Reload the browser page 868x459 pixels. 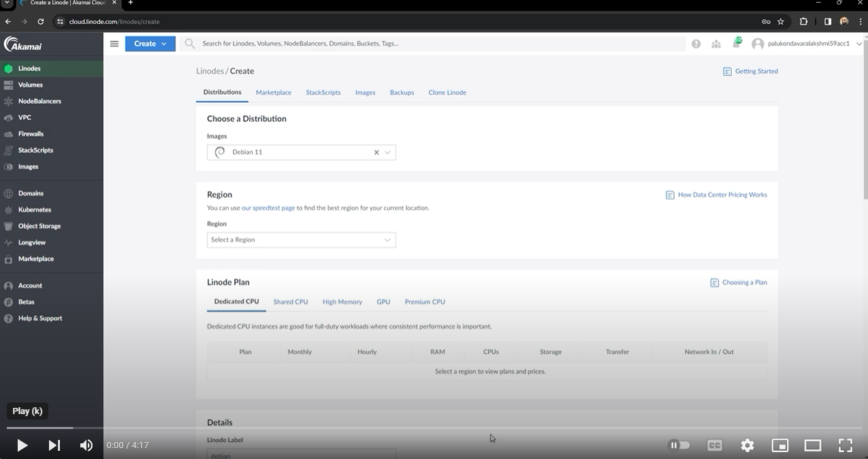click(x=41, y=22)
